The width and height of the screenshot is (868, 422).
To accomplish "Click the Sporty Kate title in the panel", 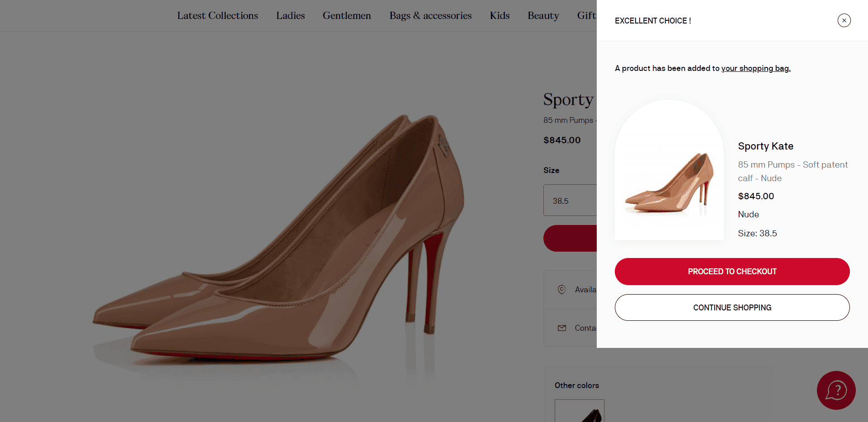I will click(x=765, y=146).
